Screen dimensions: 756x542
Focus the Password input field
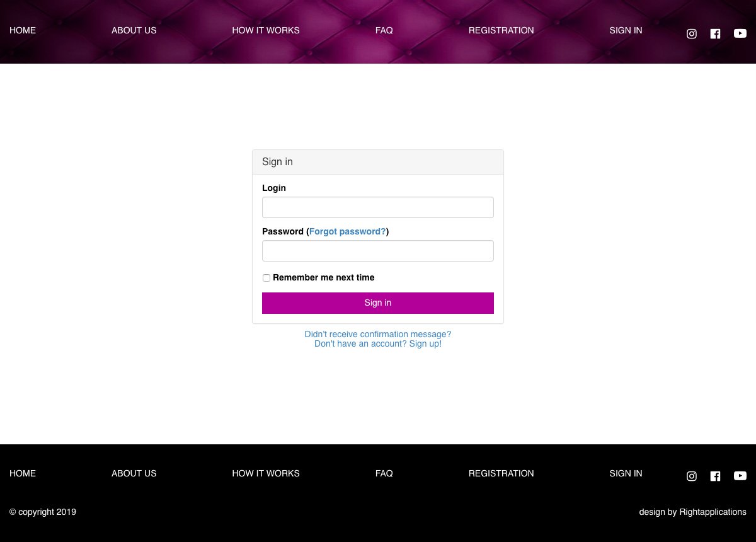(x=378, y=251)
